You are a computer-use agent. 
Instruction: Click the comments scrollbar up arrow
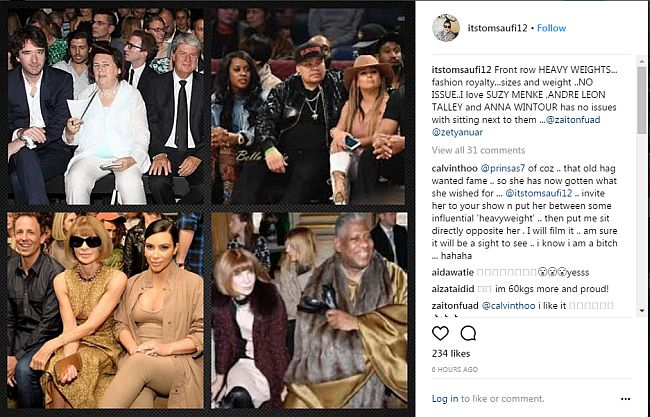point(642,61)
